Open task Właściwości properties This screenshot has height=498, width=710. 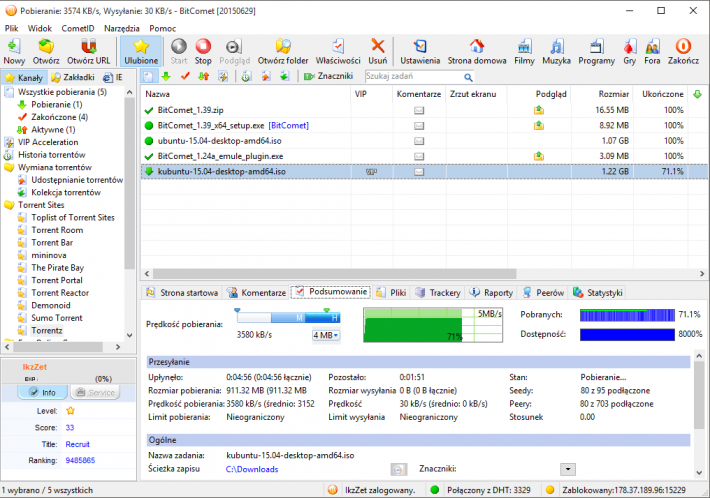338,51
